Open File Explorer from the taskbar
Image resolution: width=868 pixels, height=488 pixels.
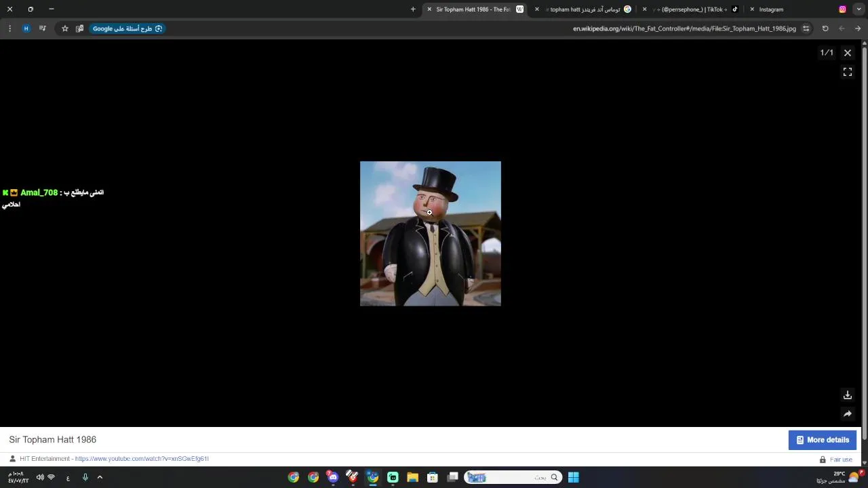[x=412, y=477]
